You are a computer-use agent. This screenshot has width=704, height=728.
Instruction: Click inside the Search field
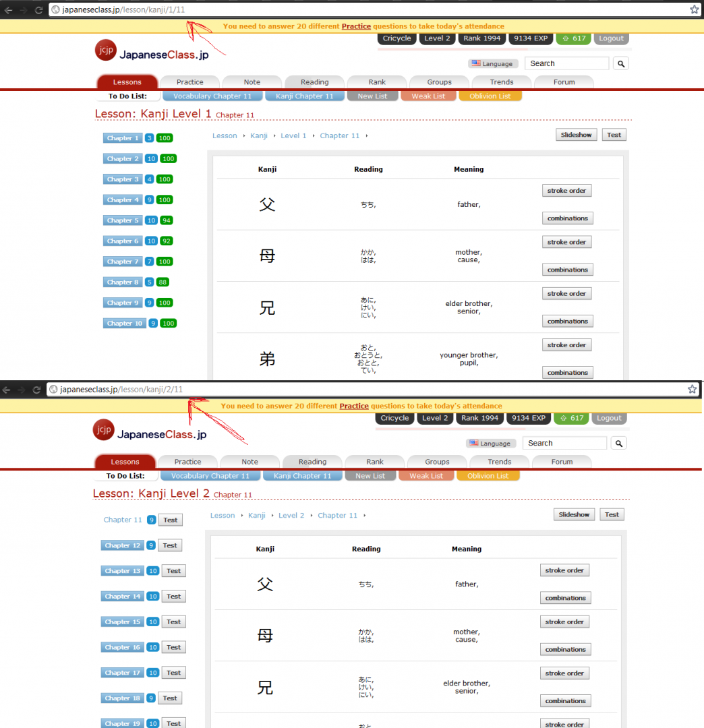566,63
